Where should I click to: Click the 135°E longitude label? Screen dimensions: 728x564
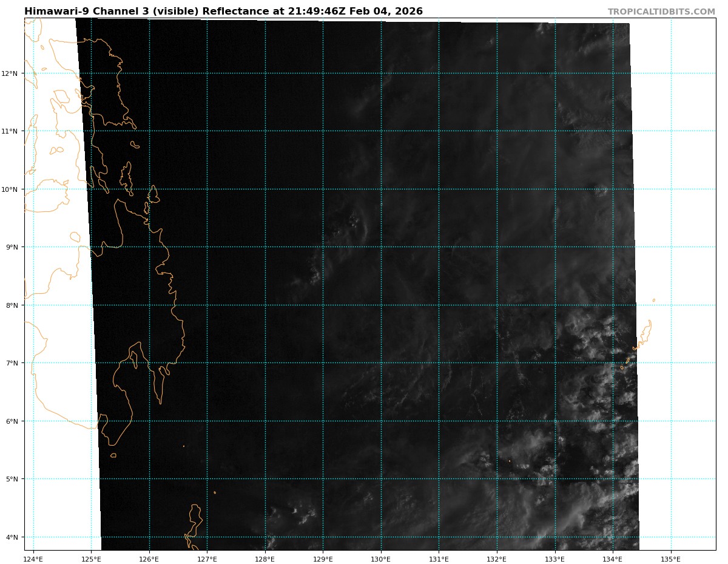(x=670, y=559)
